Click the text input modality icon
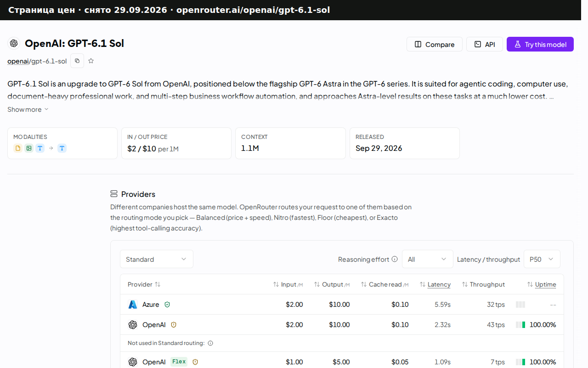Viewport: 588px width, 368px height. coord(40,148)
